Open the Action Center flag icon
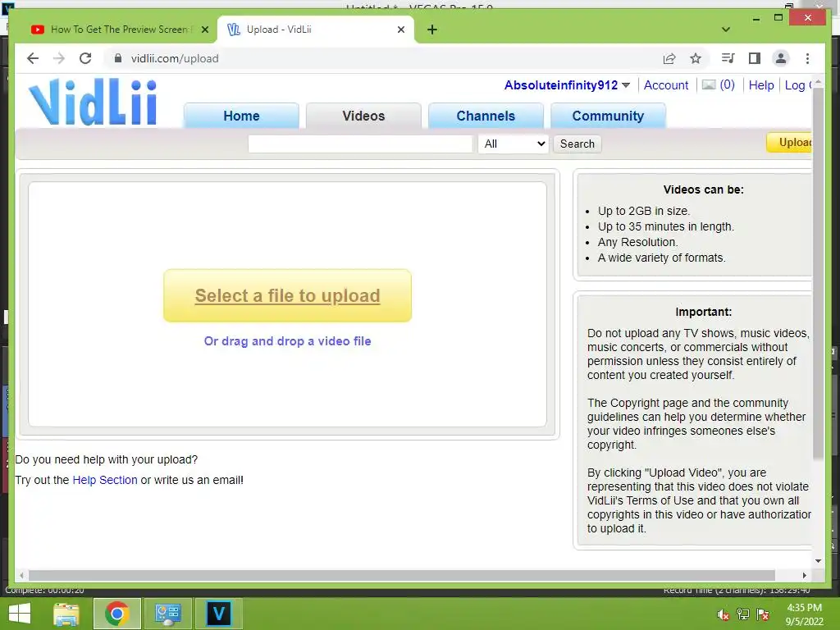840x630 pixels. (763, 614)
